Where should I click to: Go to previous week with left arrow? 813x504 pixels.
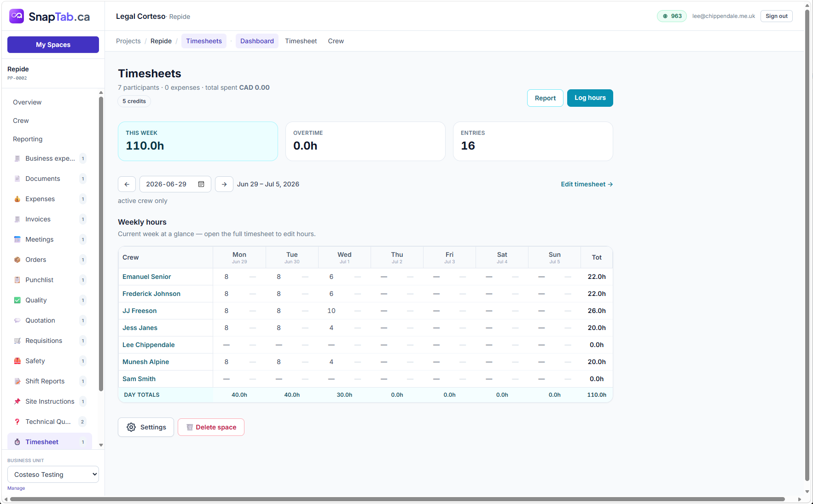(127, 184)
